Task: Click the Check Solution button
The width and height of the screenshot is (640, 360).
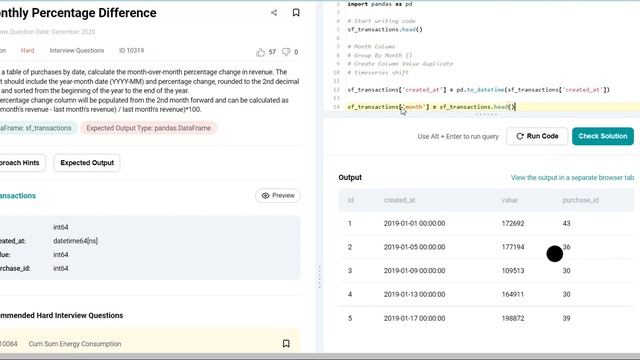Action: click(x=603, y=136)
